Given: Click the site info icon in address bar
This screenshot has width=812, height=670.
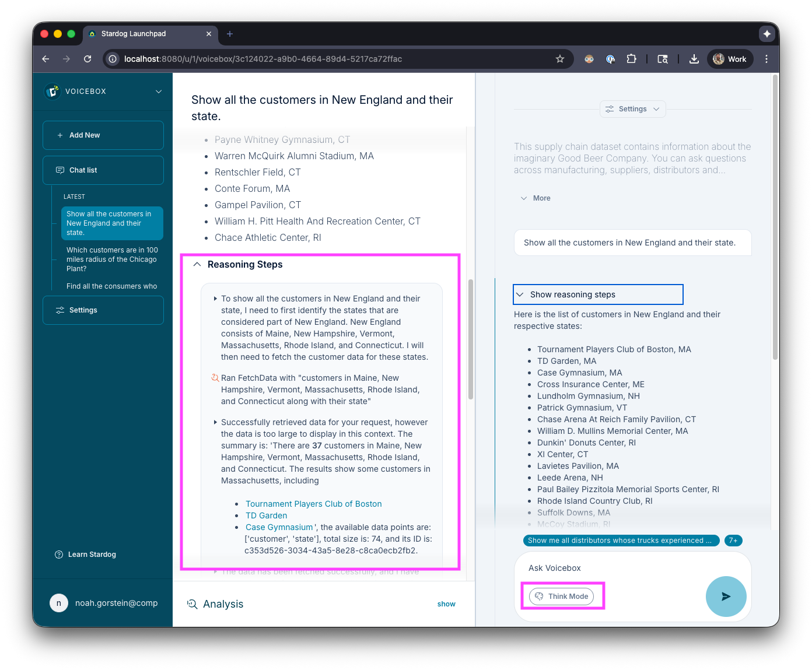Looking at the screenshot, I should pyautogui.click(x=113, y=59).
